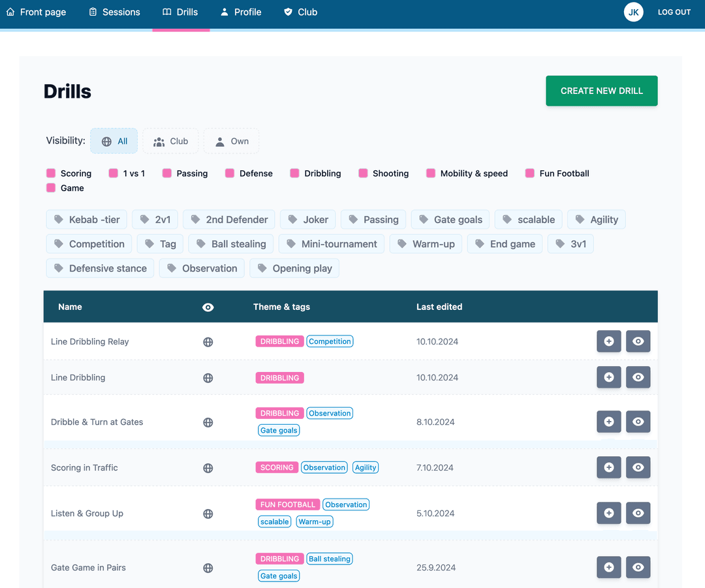This screenshot has width=705, height=588.
Task: Click the SCORING theme badge in Scoring in Traffic row
Action: (x=277, y=467)
